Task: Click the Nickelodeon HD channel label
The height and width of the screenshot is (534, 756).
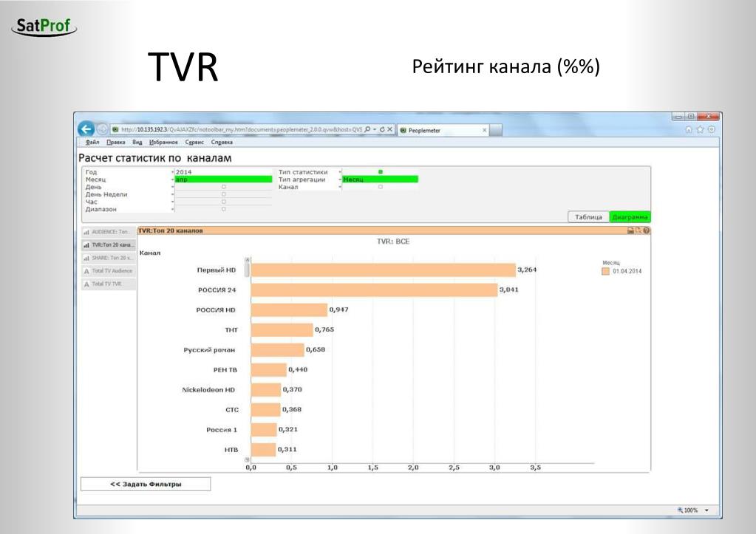Action: 208,390
